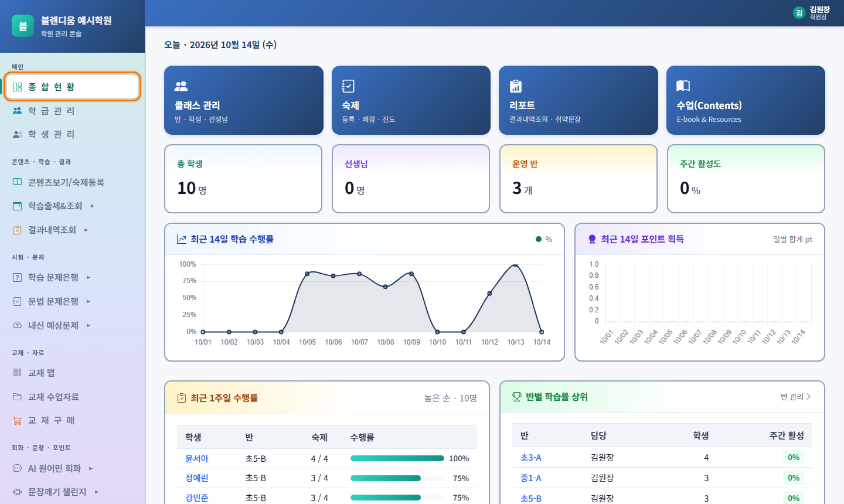
Task: Click the 결과내역조회 clipboard icon
Action: click(18, 230)
